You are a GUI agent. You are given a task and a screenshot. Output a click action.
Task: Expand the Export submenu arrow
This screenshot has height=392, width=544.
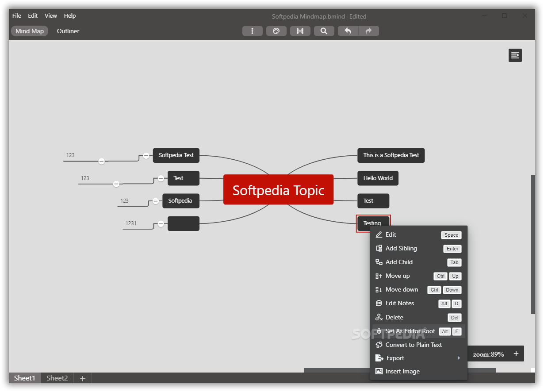459,358
